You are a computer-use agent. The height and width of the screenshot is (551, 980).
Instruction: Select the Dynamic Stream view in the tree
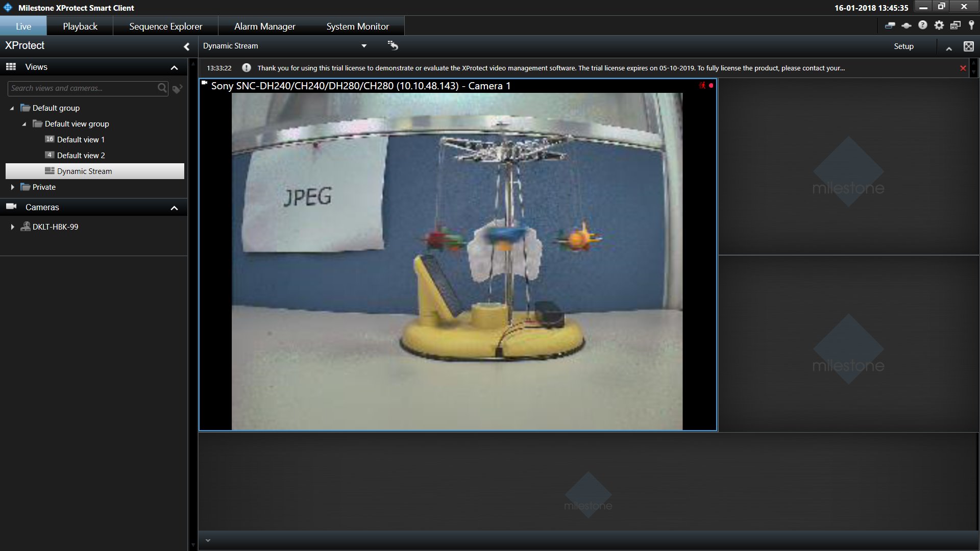point(95,171)
